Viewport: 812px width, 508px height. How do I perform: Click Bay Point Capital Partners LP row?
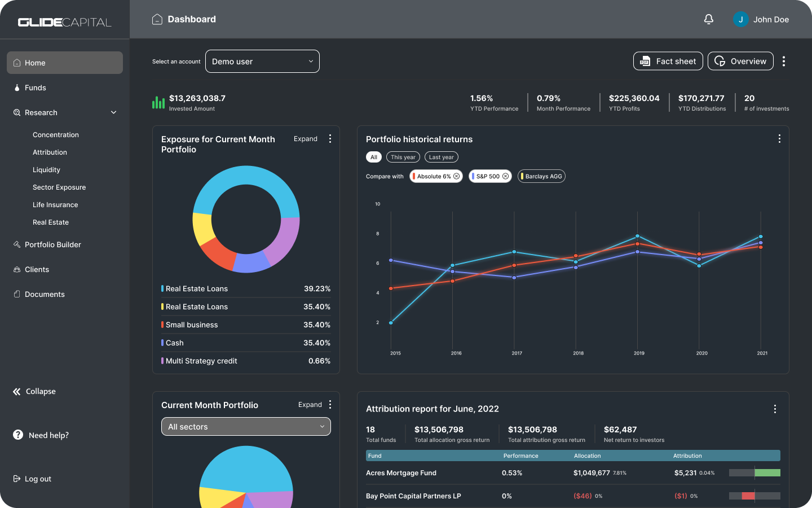573,496
